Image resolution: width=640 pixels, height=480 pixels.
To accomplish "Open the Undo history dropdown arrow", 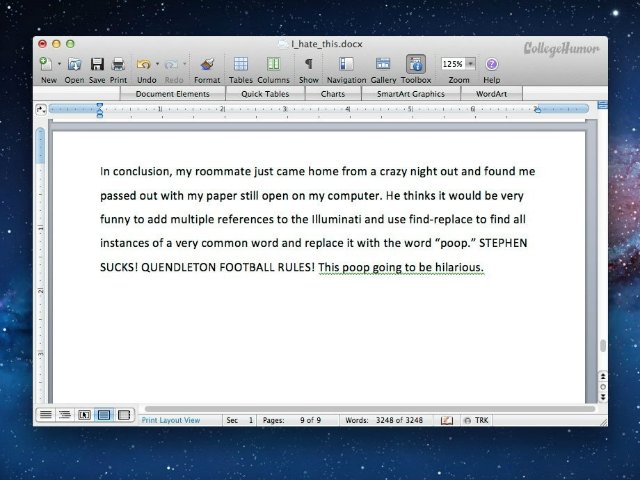I will coord(157,64).
